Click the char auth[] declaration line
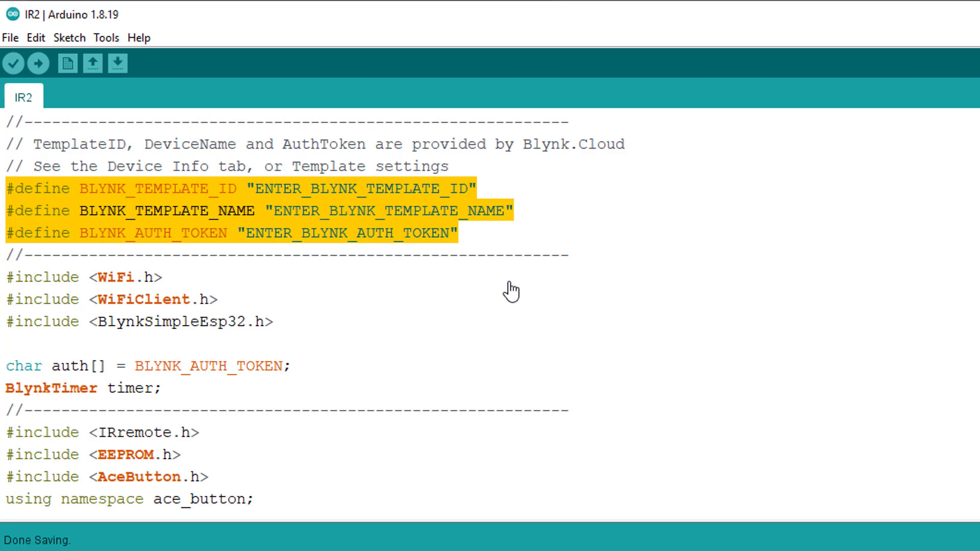980x551 pixels. 148,366
